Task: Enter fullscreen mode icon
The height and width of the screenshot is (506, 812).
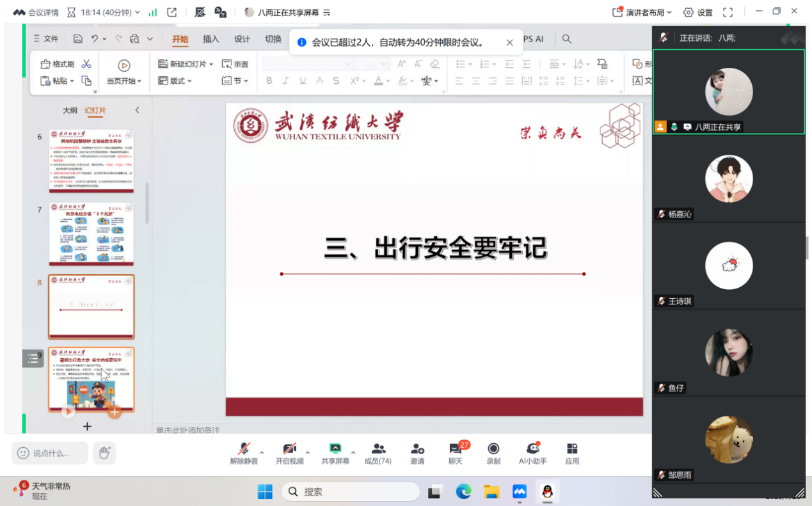Action: [728, 12]
